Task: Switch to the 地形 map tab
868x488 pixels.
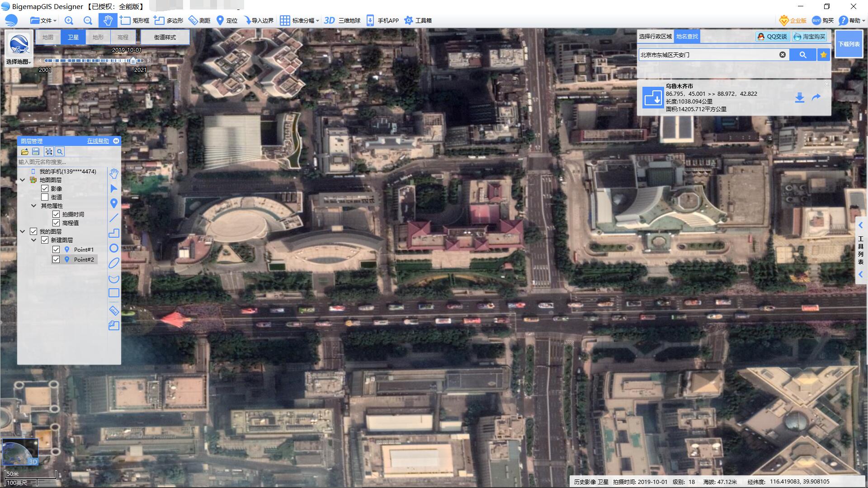Action: pos(98,37)
